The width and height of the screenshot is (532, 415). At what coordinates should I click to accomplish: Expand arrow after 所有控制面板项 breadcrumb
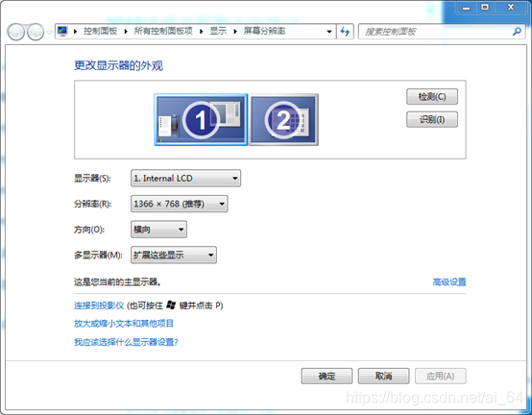(202, 32)
